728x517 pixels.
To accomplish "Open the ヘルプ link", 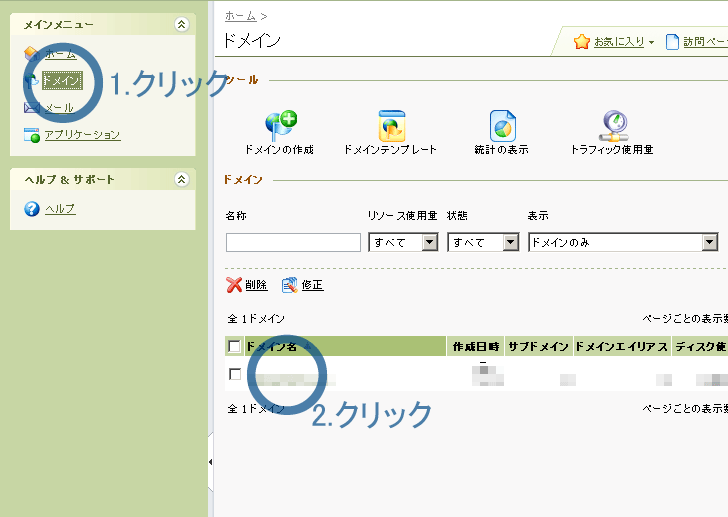I will click(x=60, y=209).
